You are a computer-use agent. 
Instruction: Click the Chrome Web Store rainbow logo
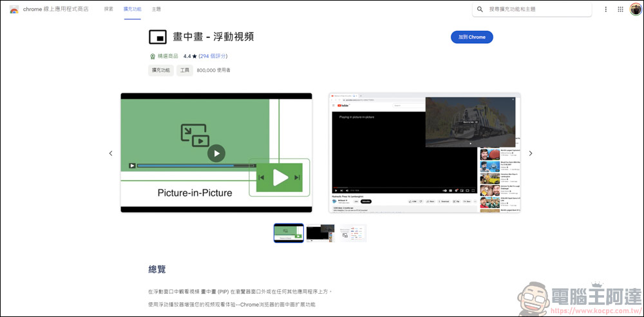click(14, 10)
